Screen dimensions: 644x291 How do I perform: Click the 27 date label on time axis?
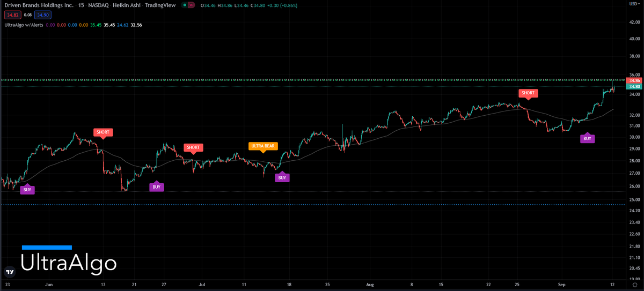pos(165,285)
